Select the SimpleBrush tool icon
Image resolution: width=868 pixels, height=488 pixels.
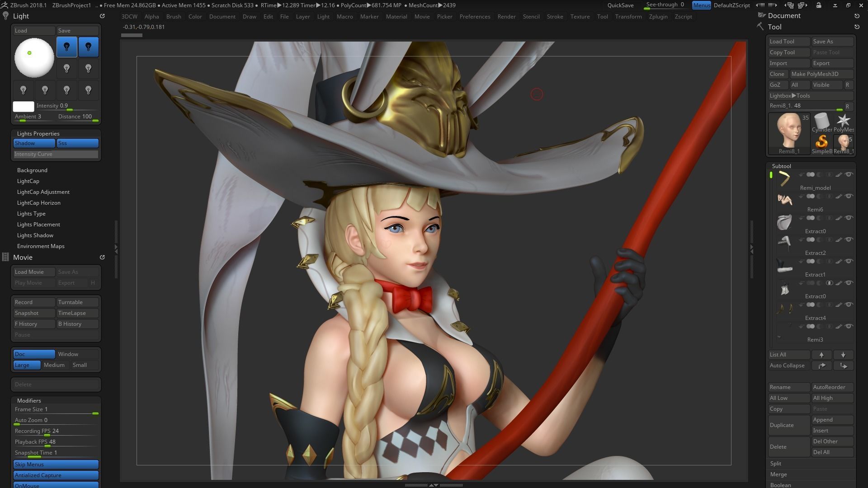tap(821, 142)
